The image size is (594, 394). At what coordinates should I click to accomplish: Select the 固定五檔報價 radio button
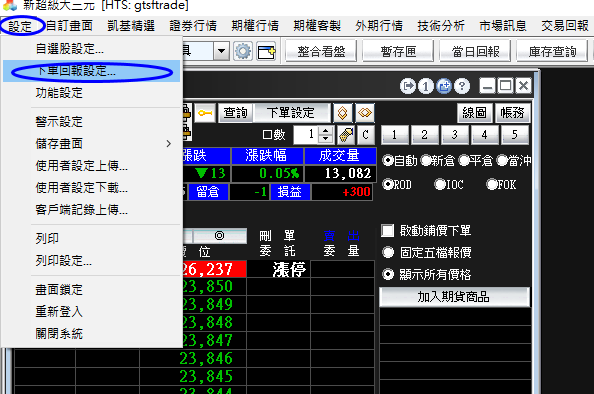[388, 252]
